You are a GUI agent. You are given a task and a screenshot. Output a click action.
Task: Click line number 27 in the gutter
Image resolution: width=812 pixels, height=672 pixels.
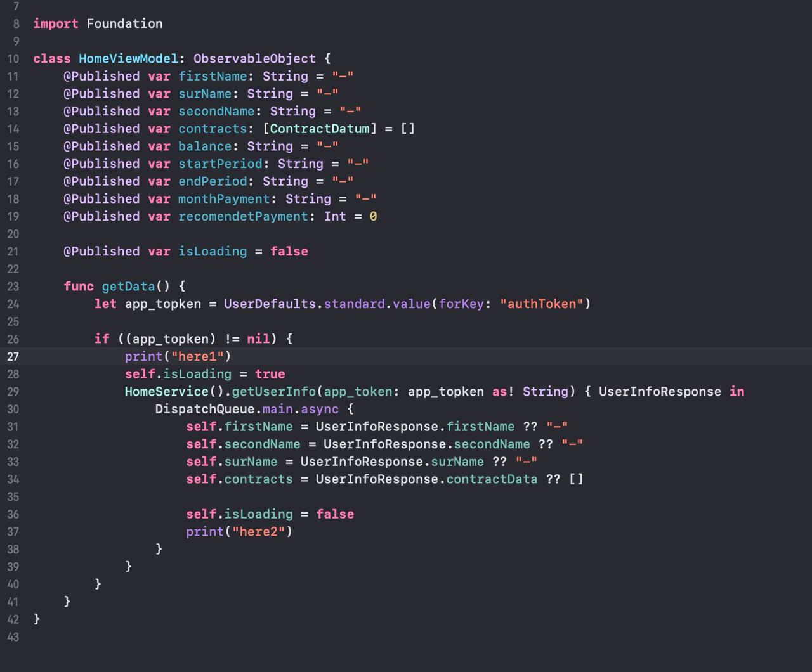pos(13,357)
